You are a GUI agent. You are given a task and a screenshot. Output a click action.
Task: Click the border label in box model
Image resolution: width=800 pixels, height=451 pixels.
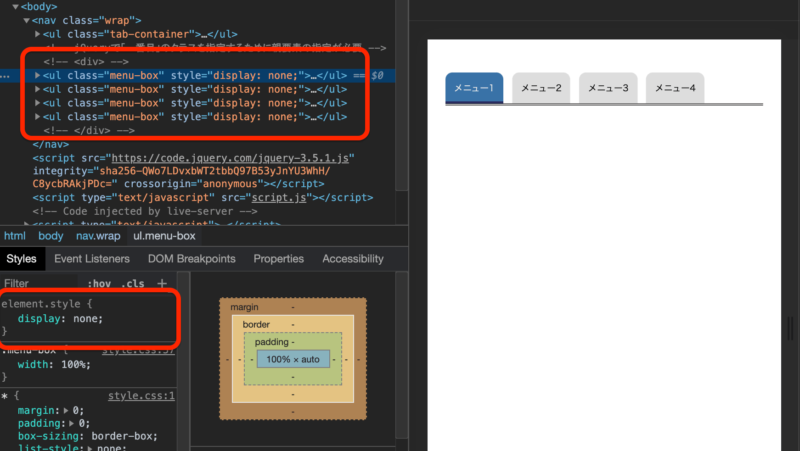click(x=256, y=324)
